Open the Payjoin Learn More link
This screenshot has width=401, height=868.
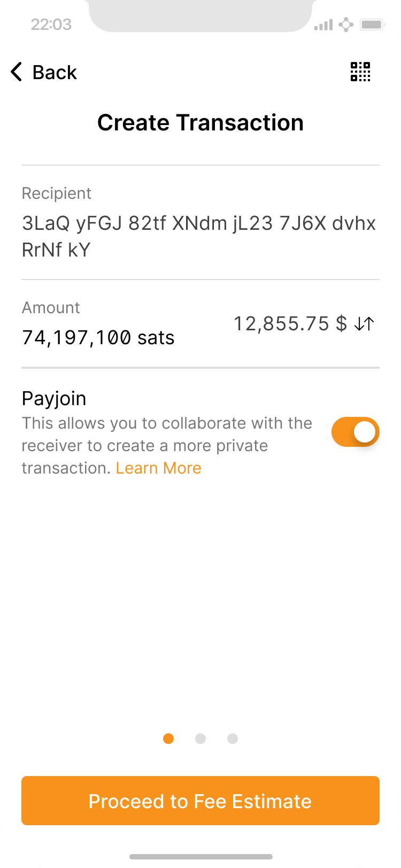pyautogui.click(x=158, y=468)
